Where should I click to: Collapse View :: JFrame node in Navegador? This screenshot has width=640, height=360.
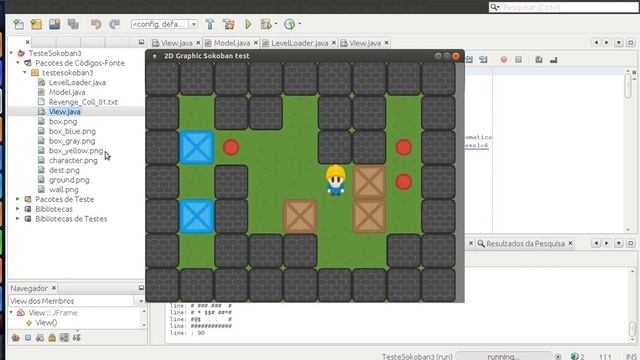[11, 313]
